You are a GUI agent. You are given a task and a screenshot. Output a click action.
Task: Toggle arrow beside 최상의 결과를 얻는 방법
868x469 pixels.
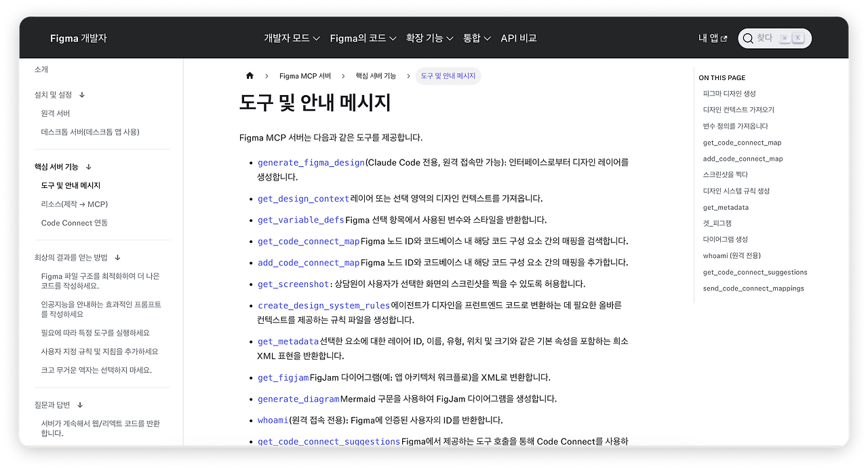[117, 258]
